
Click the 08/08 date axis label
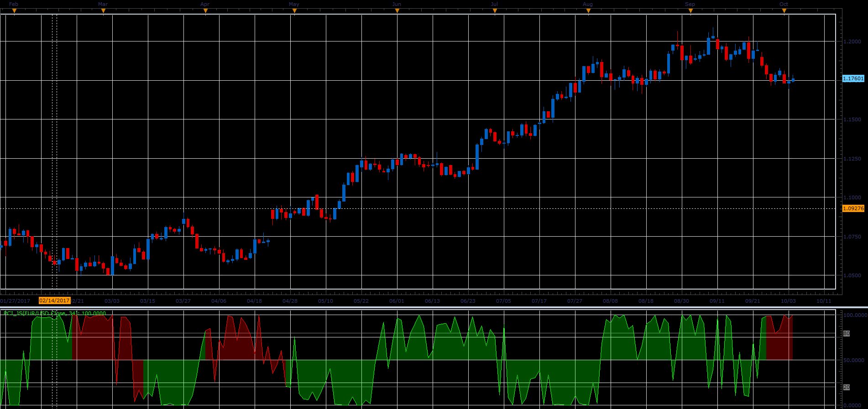click(611, 301)
